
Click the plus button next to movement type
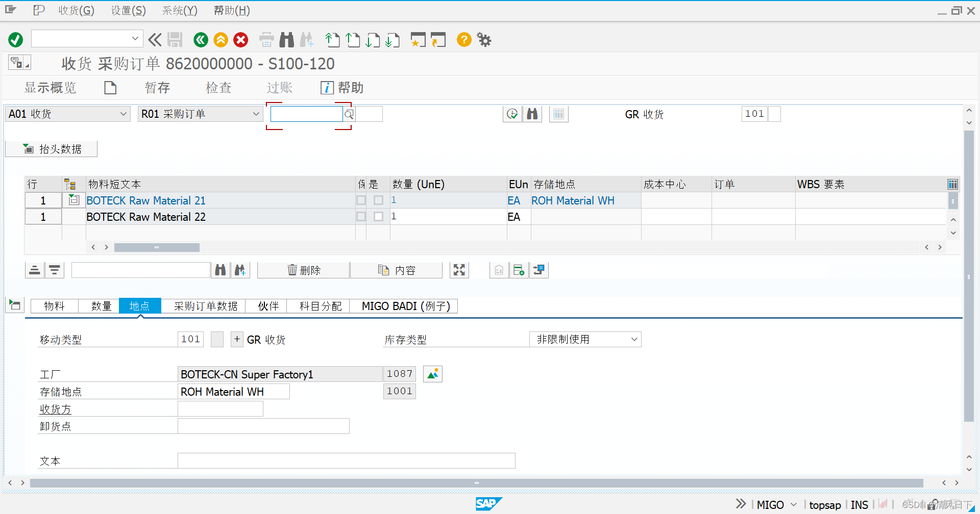coord(237,340)
